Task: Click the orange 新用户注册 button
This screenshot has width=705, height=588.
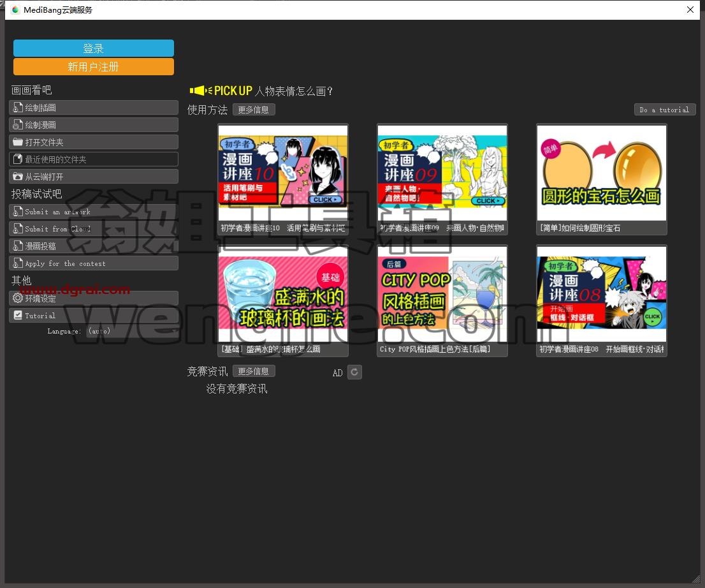Action: [94, 66]
